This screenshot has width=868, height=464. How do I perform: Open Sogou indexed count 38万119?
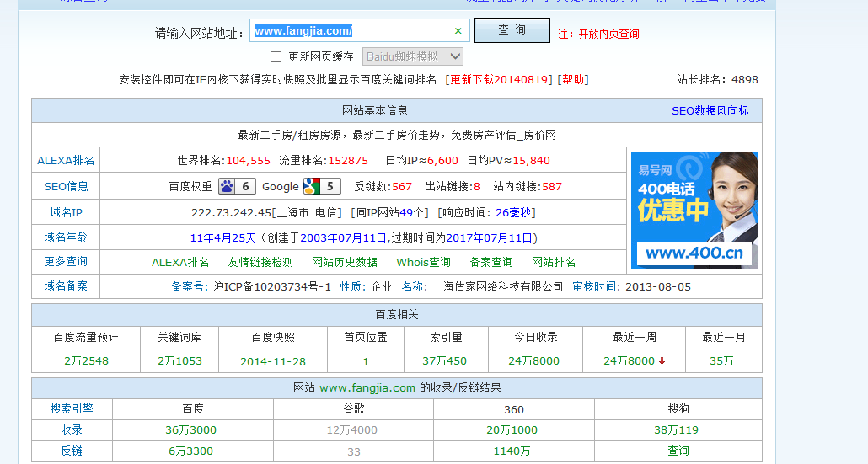click(677, 429)
